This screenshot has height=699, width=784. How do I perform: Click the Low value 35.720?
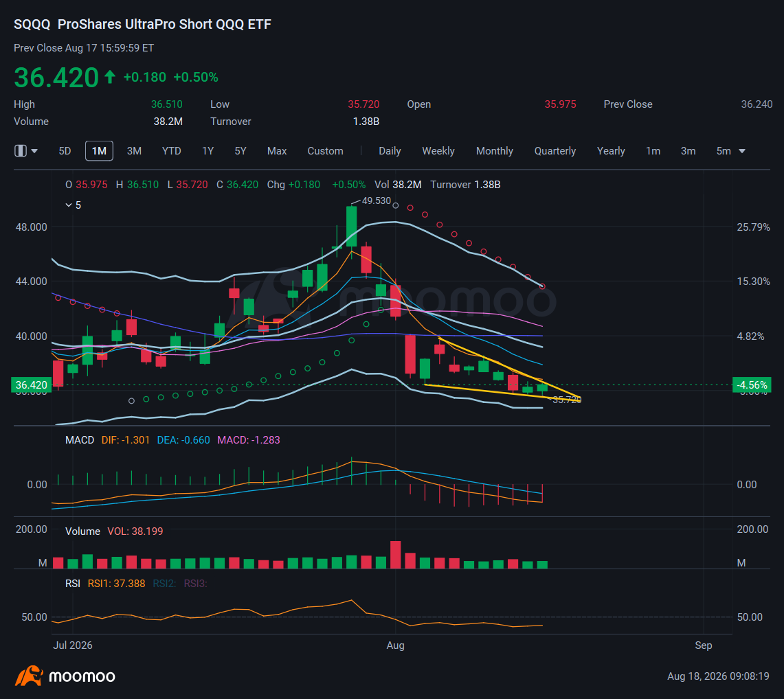pos(363,104)
